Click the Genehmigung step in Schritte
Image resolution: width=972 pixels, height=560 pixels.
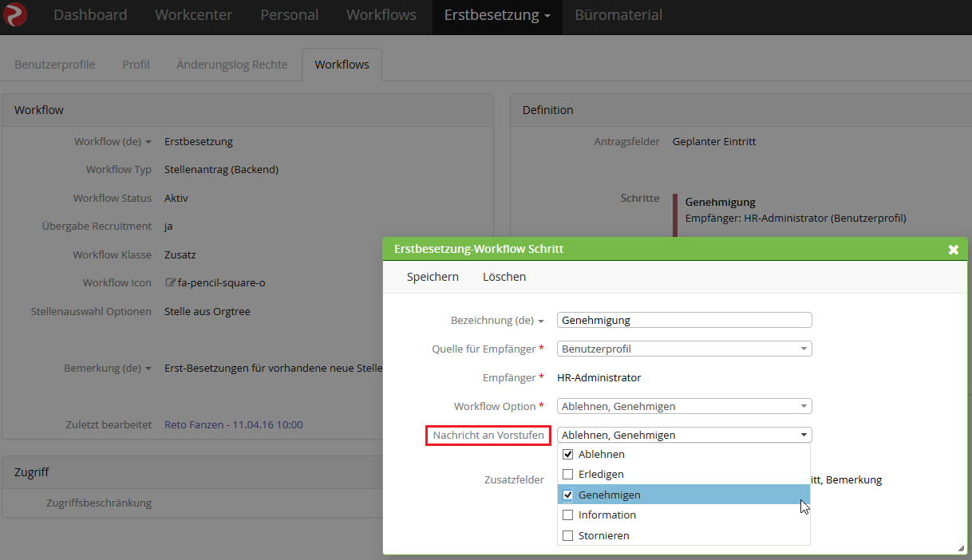pos(721,203)
